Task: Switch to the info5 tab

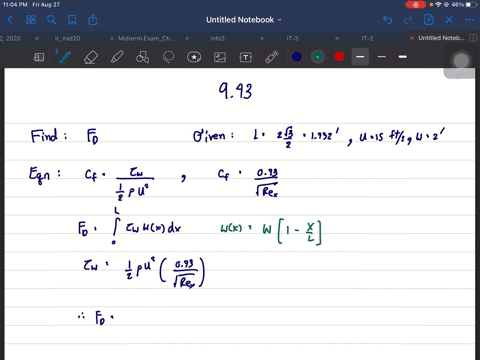Action: click(x=217, y=38)
